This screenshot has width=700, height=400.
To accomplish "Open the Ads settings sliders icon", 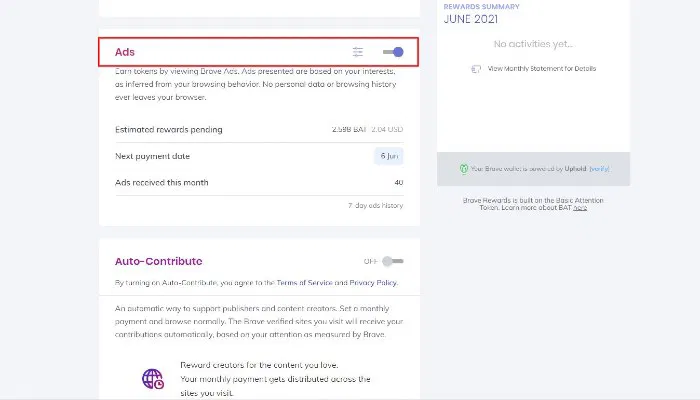I will click(x=358, y=52).
